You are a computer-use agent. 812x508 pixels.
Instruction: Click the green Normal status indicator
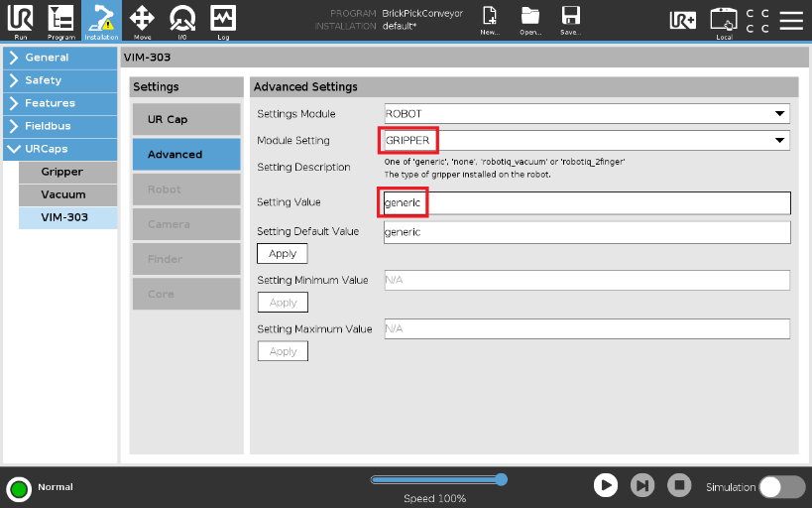click(x=19, y=489)
